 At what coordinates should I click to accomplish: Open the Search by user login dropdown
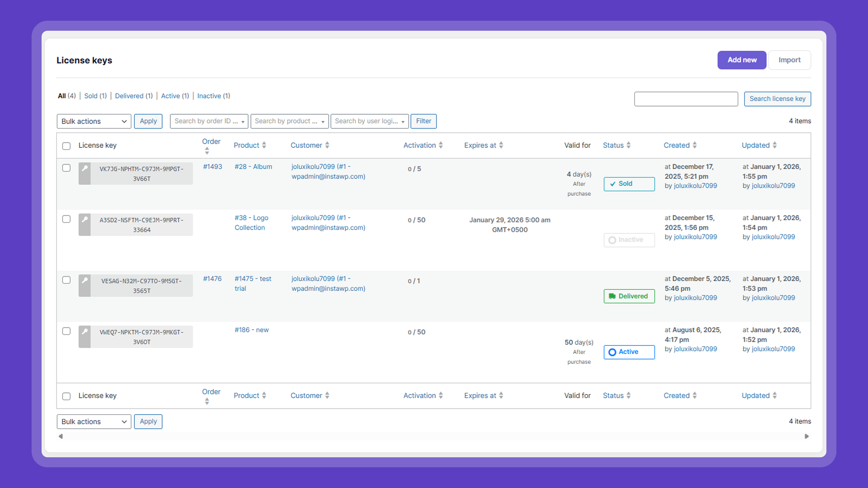369,121
